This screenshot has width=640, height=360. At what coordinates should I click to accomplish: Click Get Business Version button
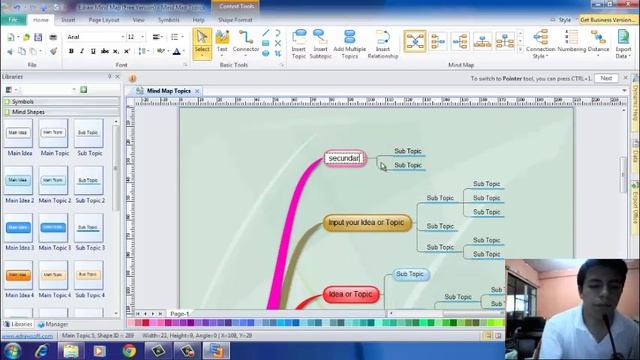(608, 20)
